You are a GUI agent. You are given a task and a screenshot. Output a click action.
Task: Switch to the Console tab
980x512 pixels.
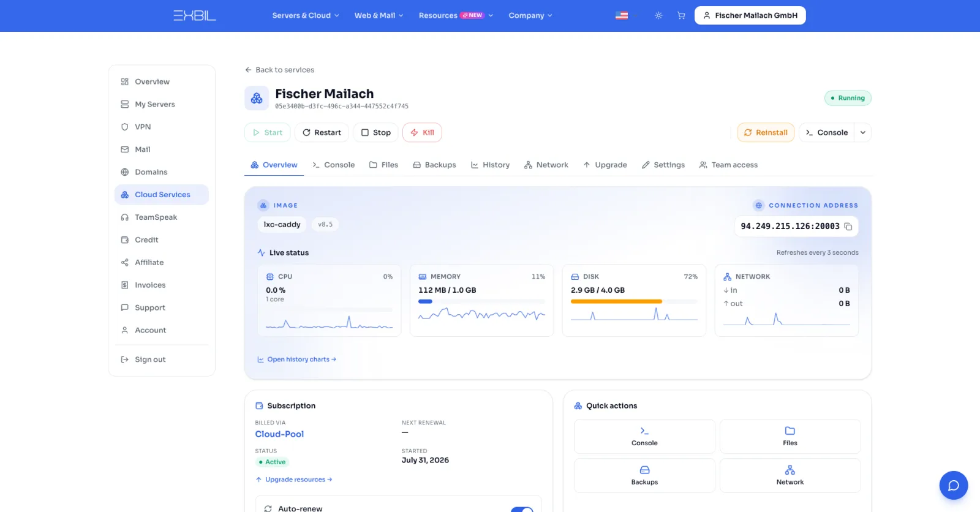[333, 165]
